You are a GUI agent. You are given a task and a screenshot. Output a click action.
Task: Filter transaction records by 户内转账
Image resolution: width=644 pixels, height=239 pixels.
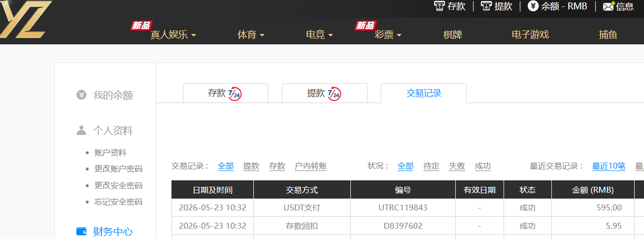coord(311,166)
